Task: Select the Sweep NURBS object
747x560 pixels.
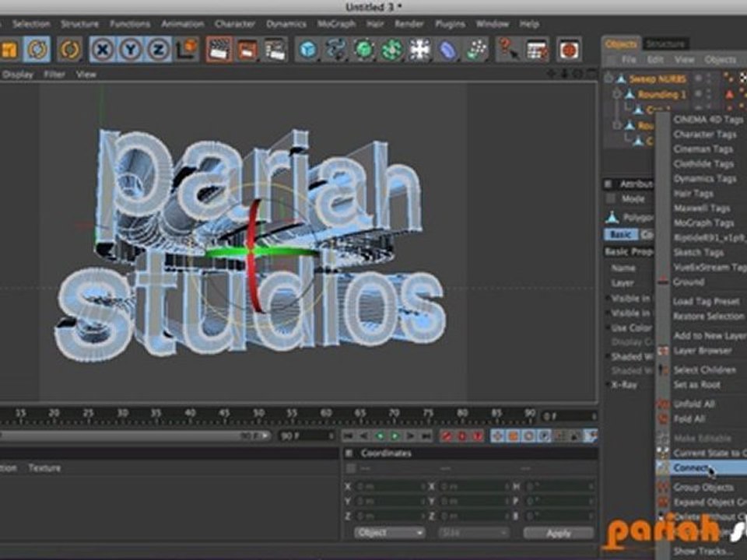Action: pos(658,79)
